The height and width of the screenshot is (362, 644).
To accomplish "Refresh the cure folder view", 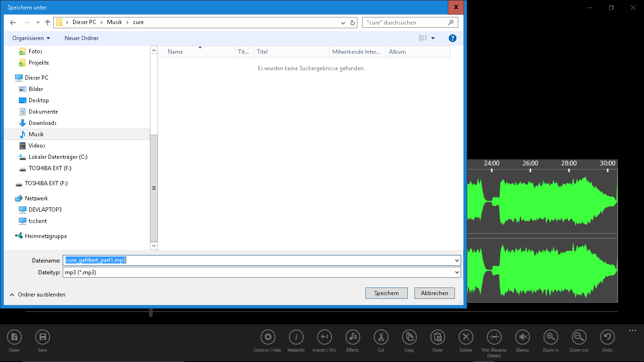I will click(x=353, y=22).
